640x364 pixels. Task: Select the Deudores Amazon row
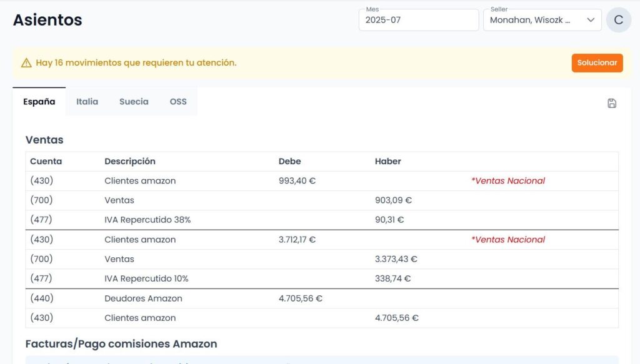[x=322, y=298]
